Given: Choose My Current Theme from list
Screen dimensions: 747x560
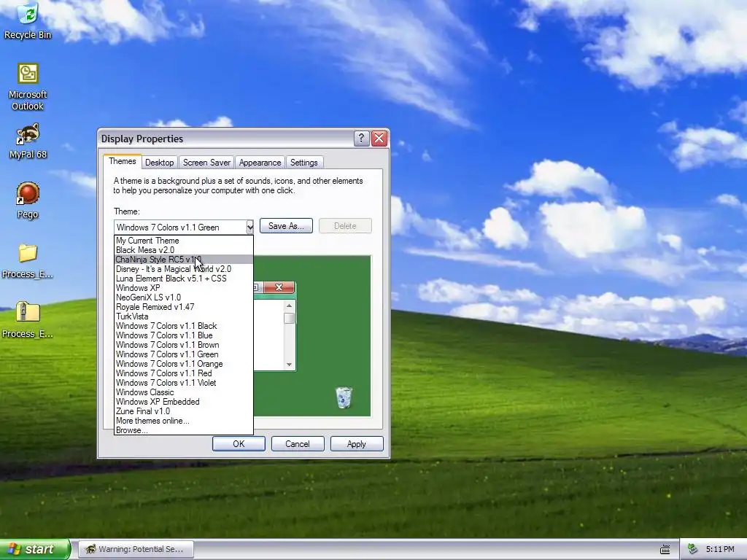Looking at the screenshot, I should click(x=184, y=241).
